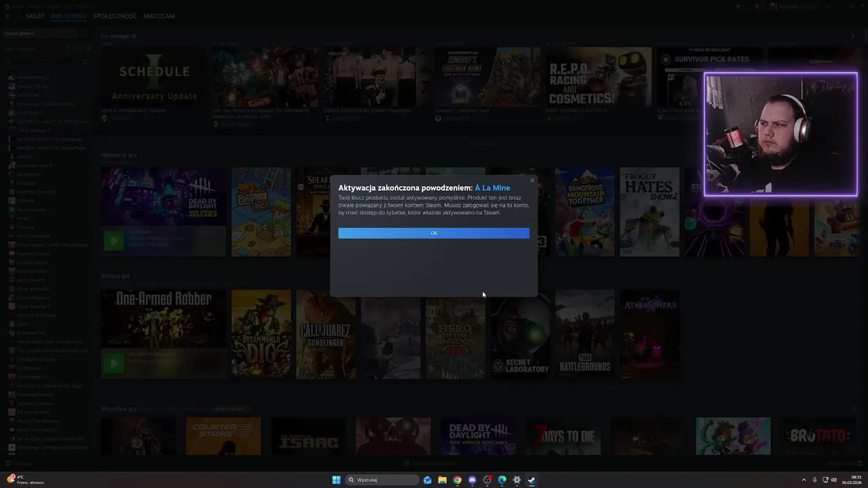Open the À La Mine game link
Image resolution: width=868 pixels, height=488 pixels.
click(492, 188)
